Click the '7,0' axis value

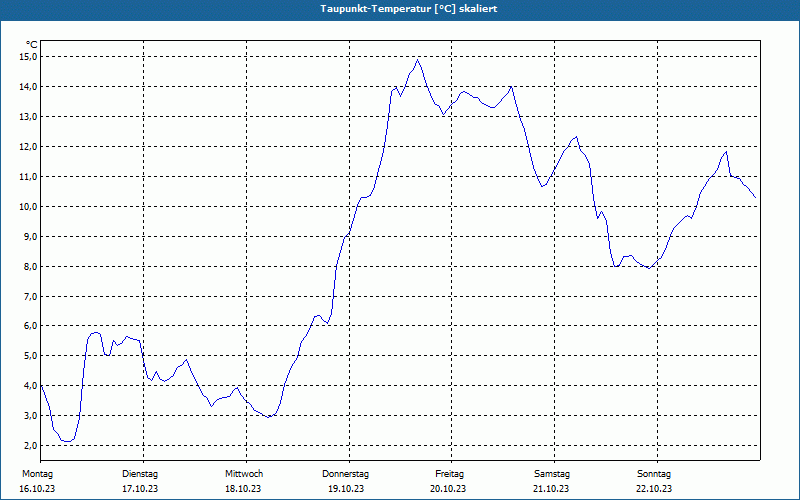(31, 296)
